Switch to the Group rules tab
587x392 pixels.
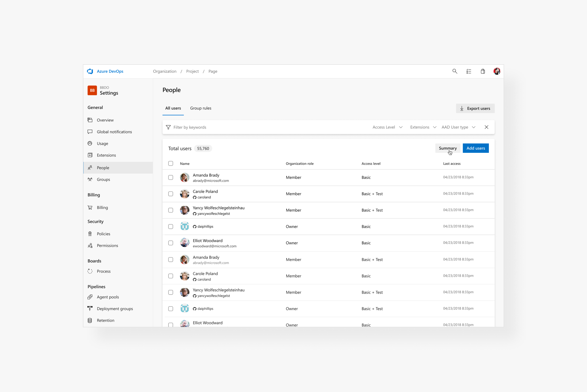201,108
